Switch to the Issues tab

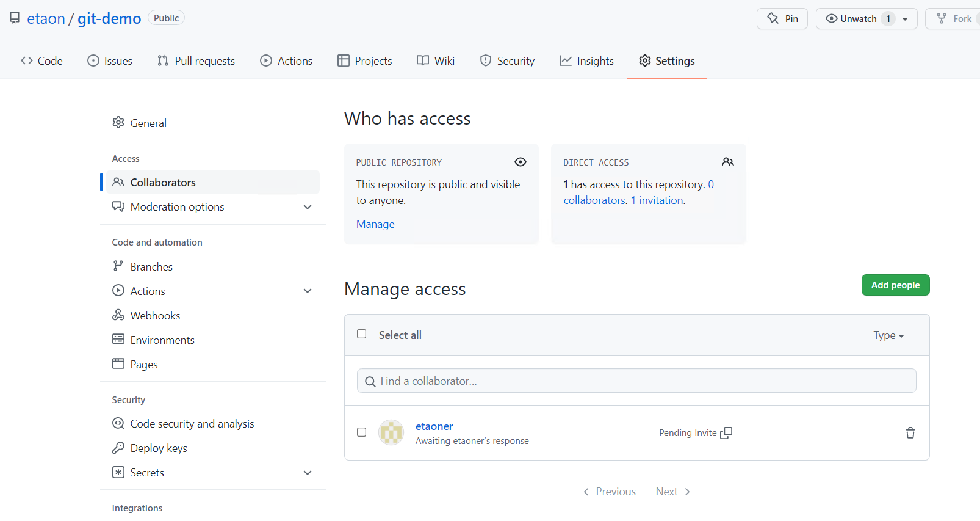(x=110, y=61)
